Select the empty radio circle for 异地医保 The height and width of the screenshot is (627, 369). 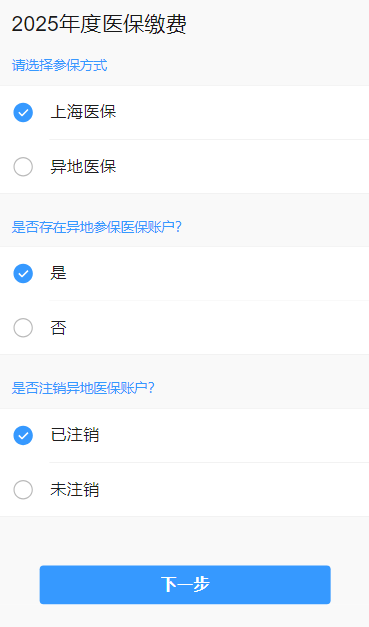pos(23,166)
